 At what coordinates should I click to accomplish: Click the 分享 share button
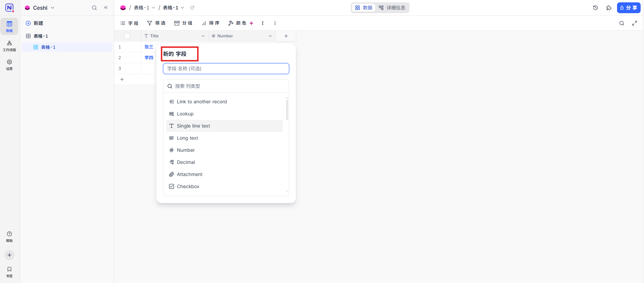[628, 8]
